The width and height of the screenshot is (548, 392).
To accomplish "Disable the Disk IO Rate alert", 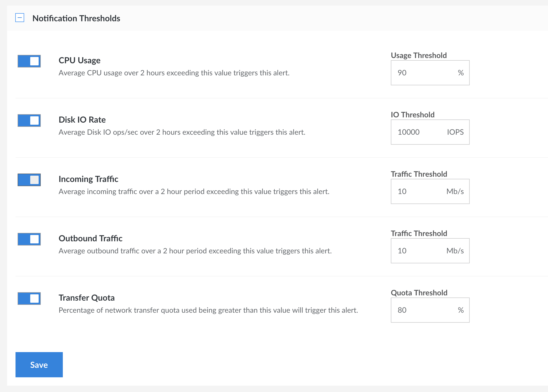I will click(x=29, y=121).
